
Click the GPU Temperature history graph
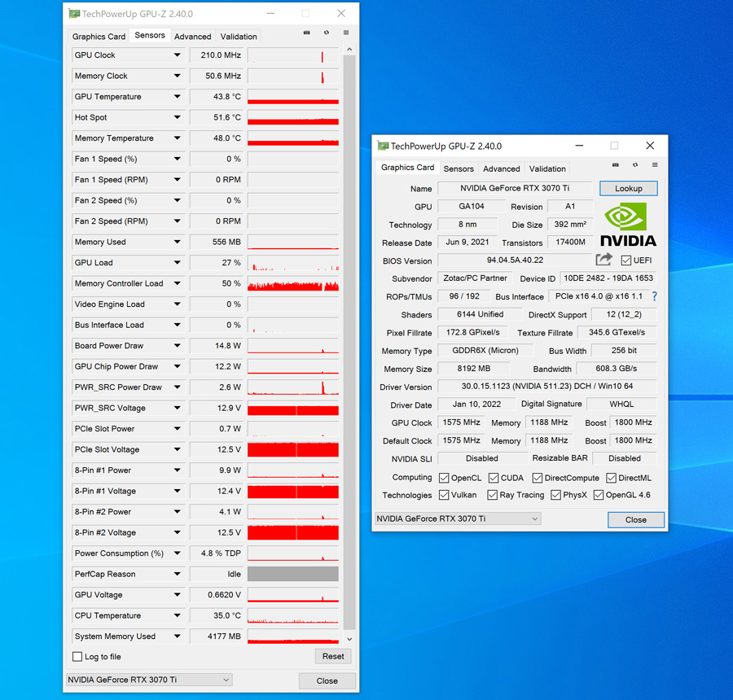293,97
